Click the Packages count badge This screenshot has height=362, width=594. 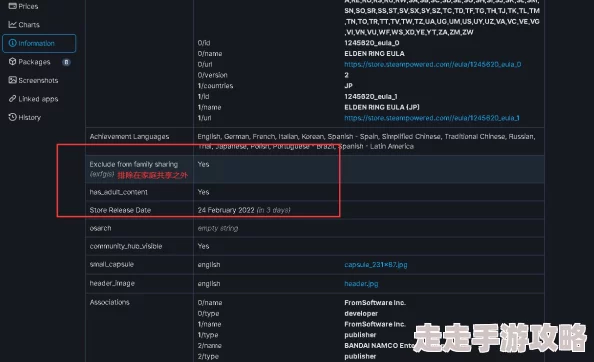[66, 62]
